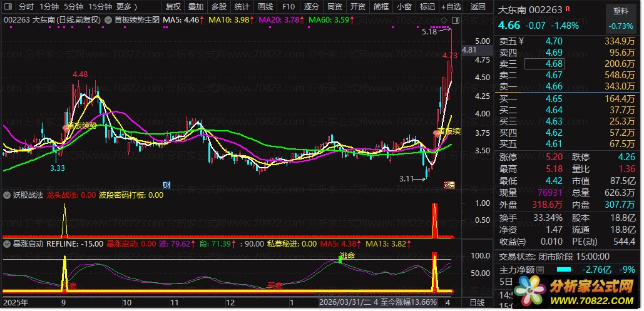The width and height of the screenshot is (644, 311).
Task: Click the 买一 price 4.65
Action: coord(554,99)
